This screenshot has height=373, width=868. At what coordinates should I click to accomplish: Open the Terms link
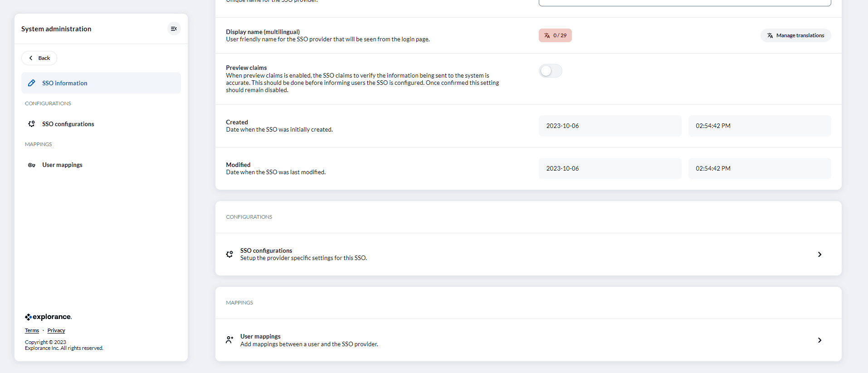click(x=32, y=330)
